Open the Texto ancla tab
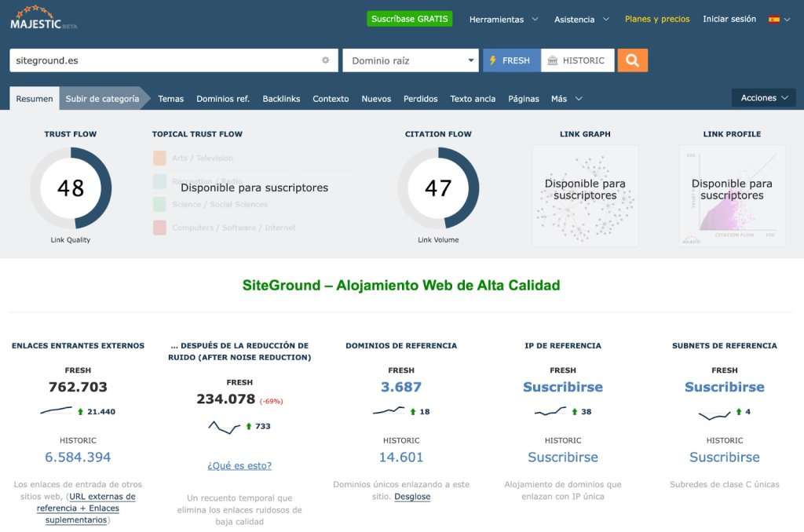Image resolution: width=804 pixels, height=532 pixels. click(473, 99)
